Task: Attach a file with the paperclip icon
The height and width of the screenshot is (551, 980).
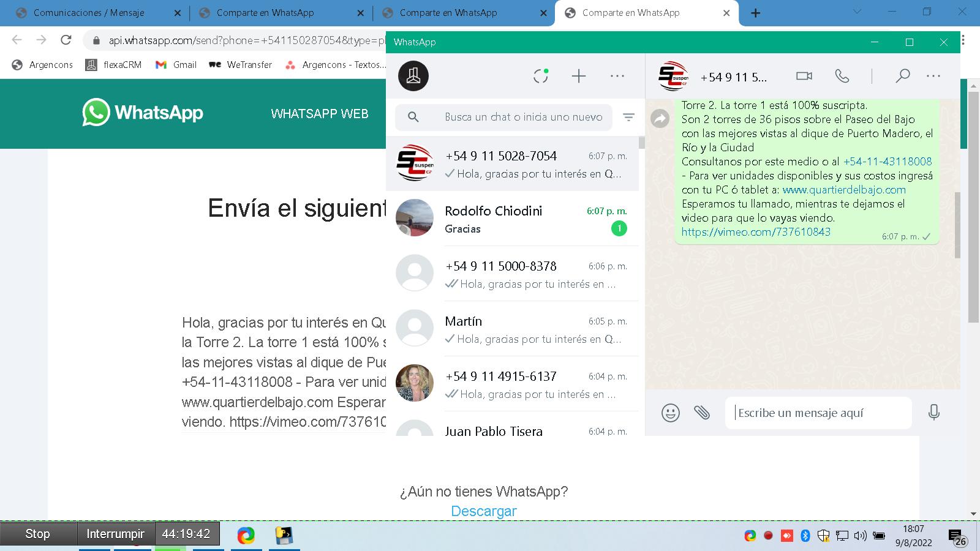Action: tap(702, 413)
